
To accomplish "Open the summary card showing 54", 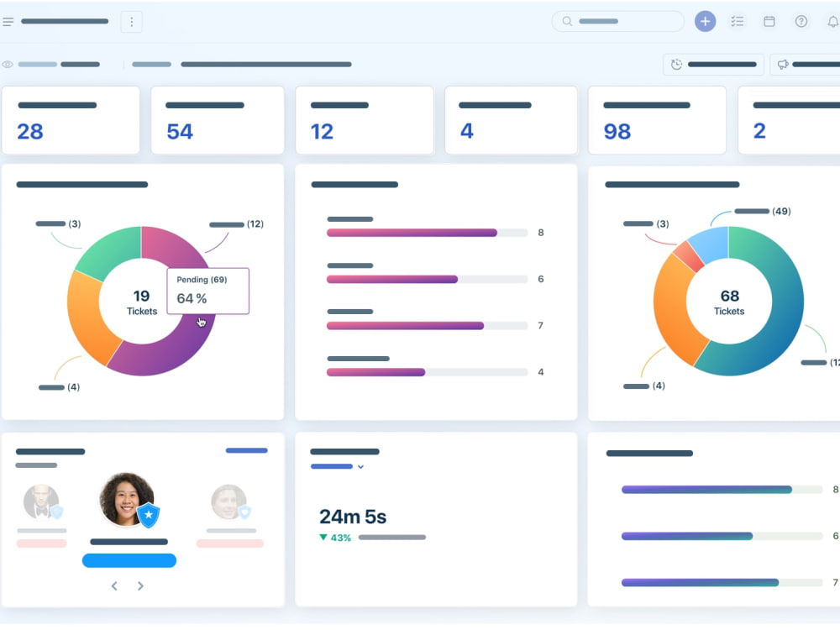I will 218,120.
